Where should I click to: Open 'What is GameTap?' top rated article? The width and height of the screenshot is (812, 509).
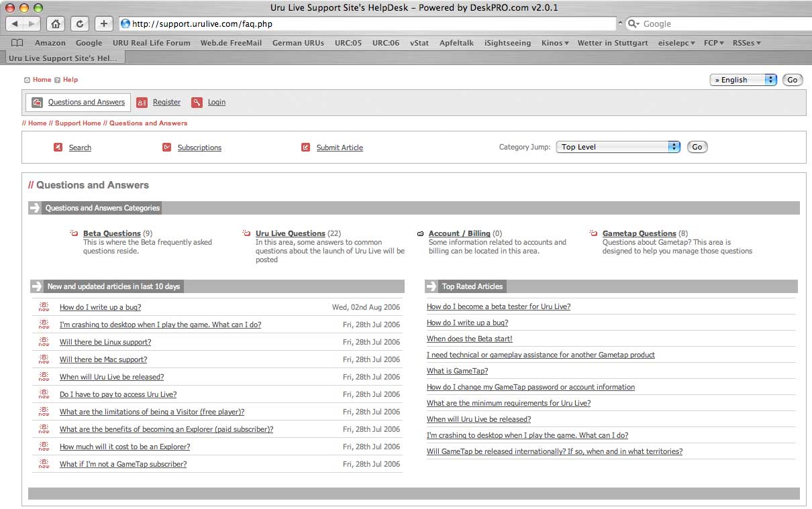tap(457, 371)
